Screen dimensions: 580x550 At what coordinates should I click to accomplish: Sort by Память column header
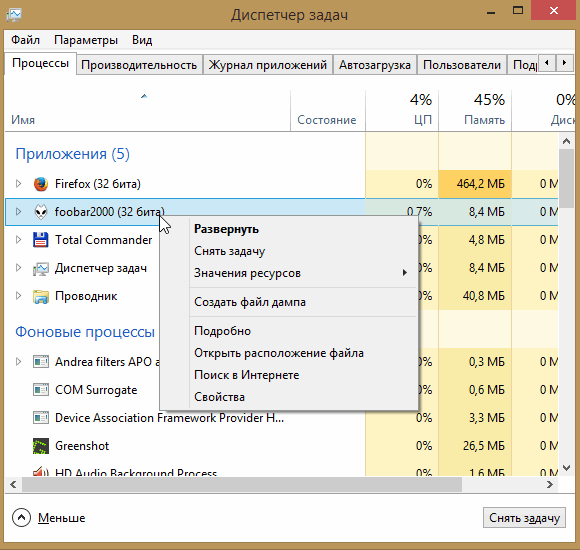pyautogui.click(x=475, y=111)
